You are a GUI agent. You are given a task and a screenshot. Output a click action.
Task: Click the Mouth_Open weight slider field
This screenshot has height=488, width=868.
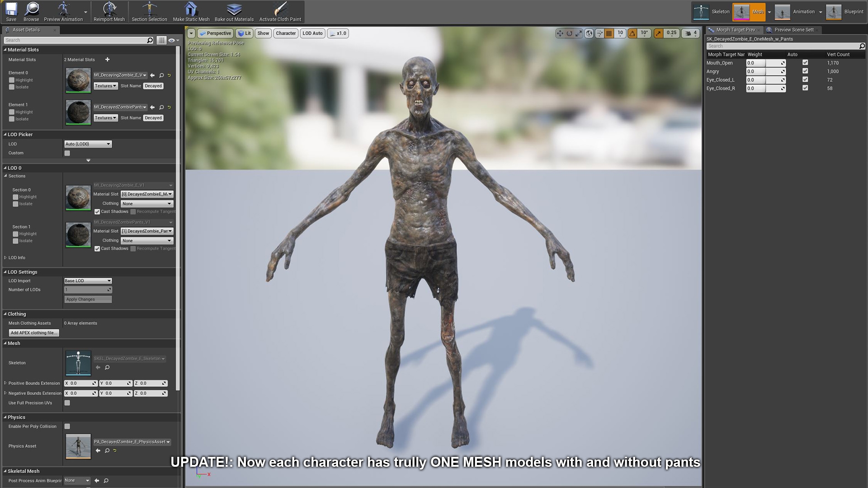765,63
